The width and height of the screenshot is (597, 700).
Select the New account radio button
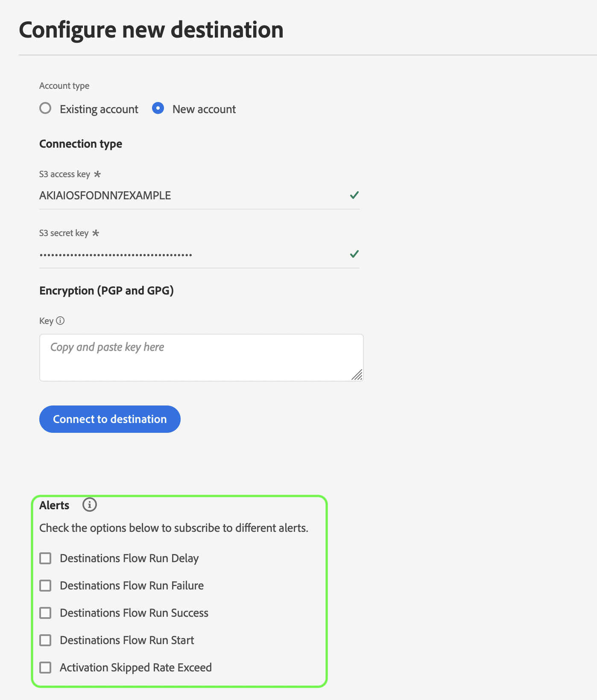point(158,108)
